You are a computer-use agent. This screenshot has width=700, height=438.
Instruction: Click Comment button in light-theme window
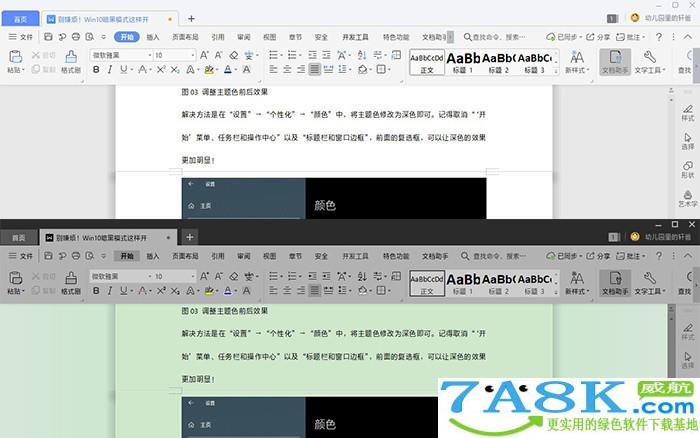click(630, 37)
